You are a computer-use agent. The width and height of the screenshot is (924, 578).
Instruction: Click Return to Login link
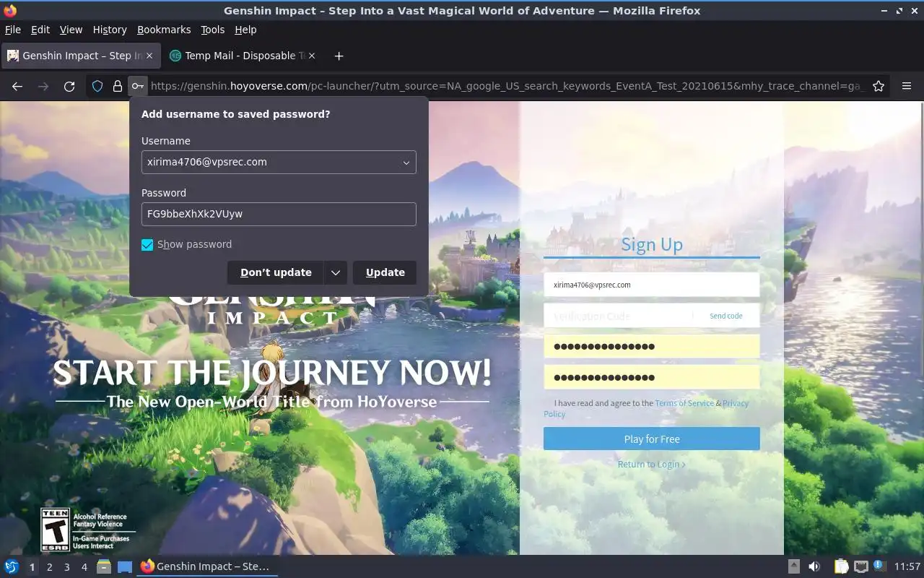point(651,464)
